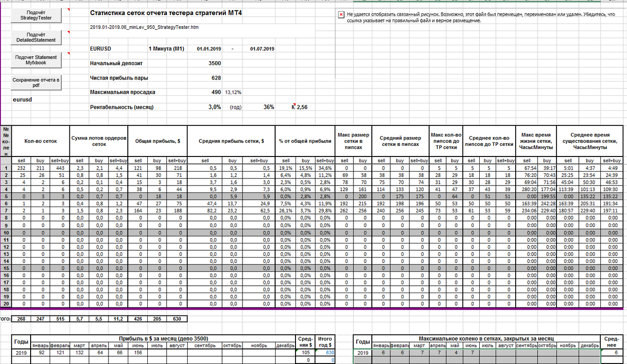The image size is (627, 364).
Task: Select the monthly profitability 3,0%
Action: coord(214,107)
